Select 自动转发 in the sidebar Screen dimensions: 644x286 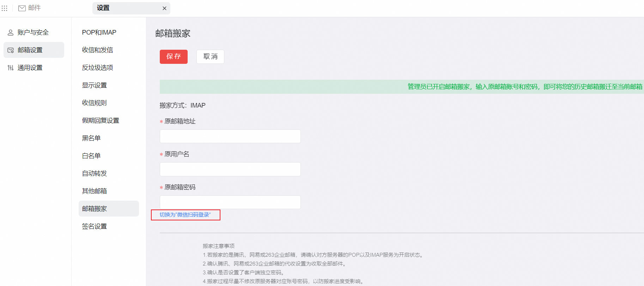click(x=95, y=174)
